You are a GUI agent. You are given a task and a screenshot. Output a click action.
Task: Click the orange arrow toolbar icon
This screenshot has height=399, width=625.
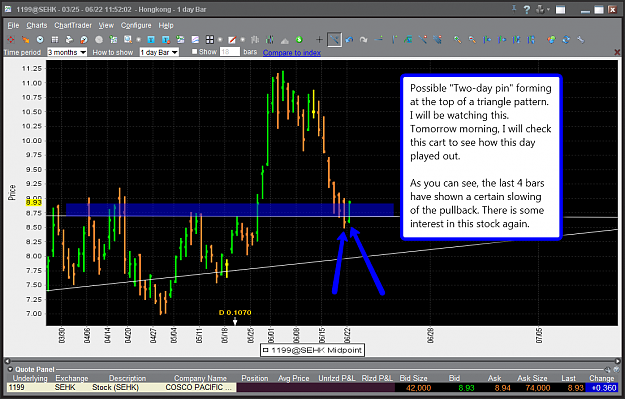click(26, 39)
